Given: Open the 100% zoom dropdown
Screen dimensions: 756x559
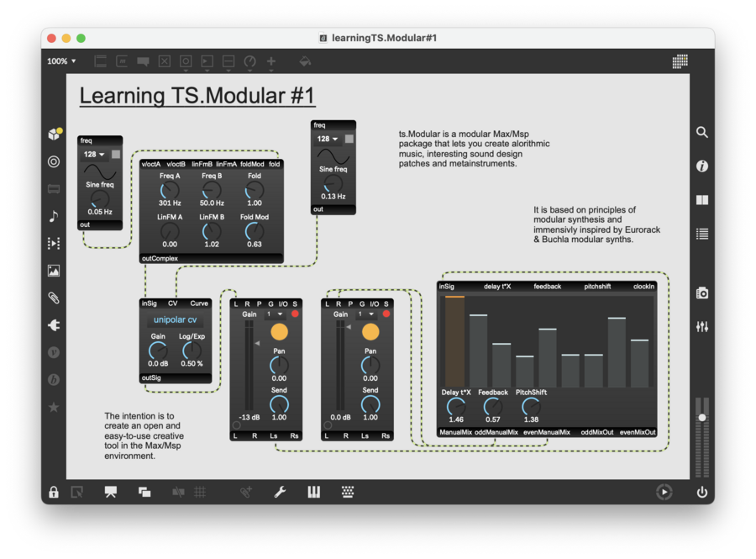Looking at the screenshot, I should [x=61, y=61].
